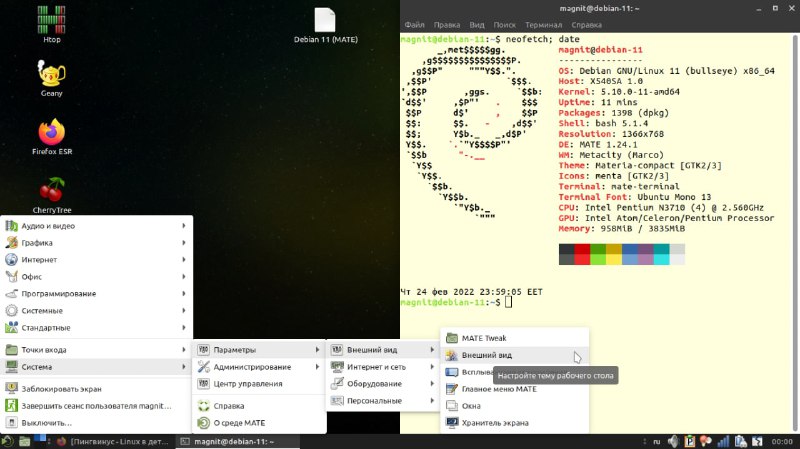Expand the Офис submenu arrow

(184, 277)
